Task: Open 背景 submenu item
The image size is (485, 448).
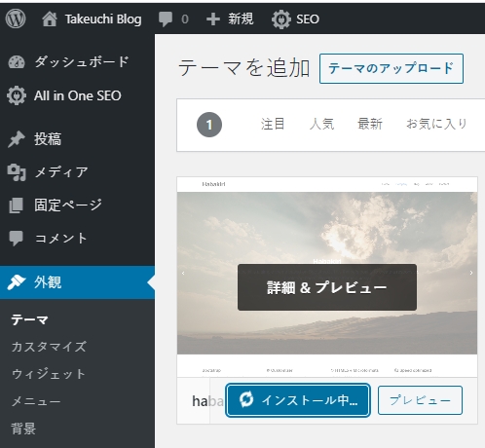Action: tap(23, 429)
